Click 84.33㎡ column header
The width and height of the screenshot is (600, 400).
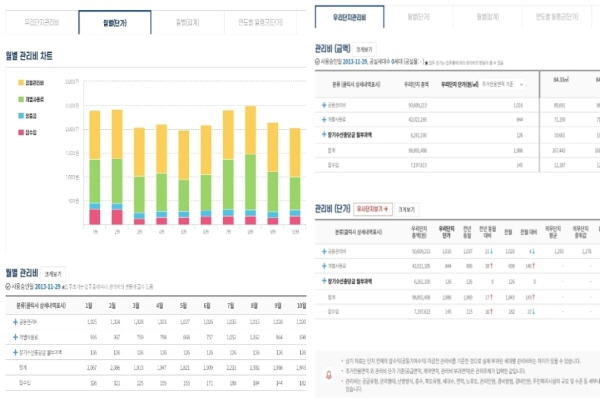(561, 80)
